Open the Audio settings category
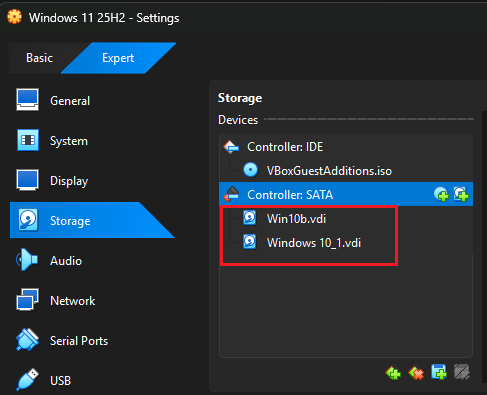Viewport: 487px width, 395px height. click(x=66, y=261)
